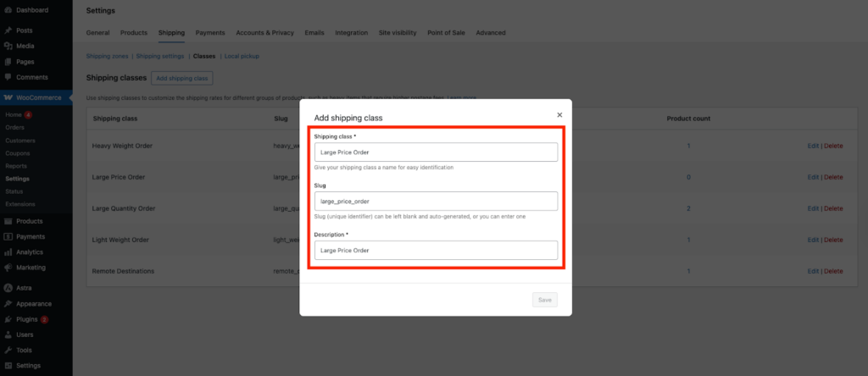Viewport: 868px width, 376px height.
Task: Edit the Remote Destinations class
Action: (813, 271)
